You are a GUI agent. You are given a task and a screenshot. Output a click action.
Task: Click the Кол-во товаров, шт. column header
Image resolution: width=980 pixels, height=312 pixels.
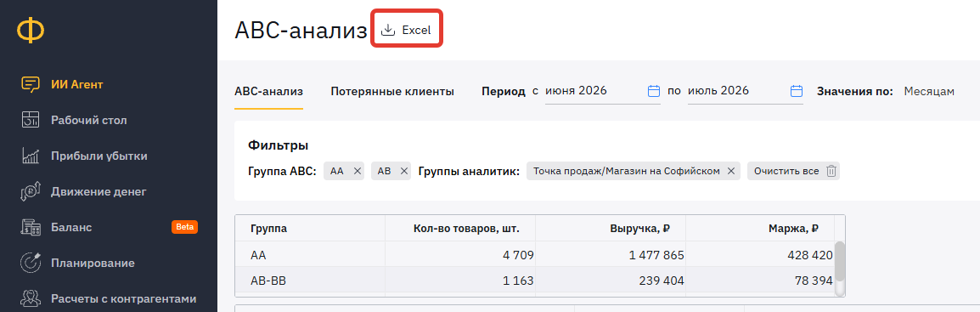pyautogui.click(x=460, y=228)
